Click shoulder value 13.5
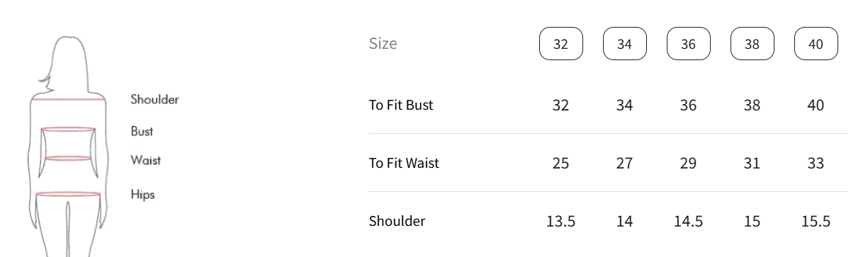The image size is (868, 257). 560,221
